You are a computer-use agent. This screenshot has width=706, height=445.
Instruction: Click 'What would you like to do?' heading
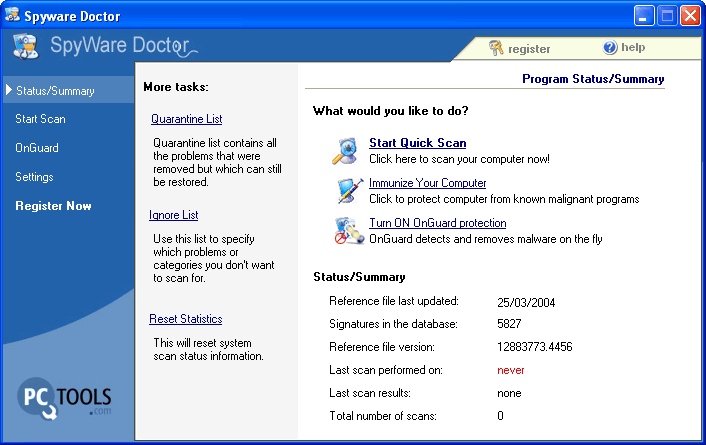click(390, 111)
